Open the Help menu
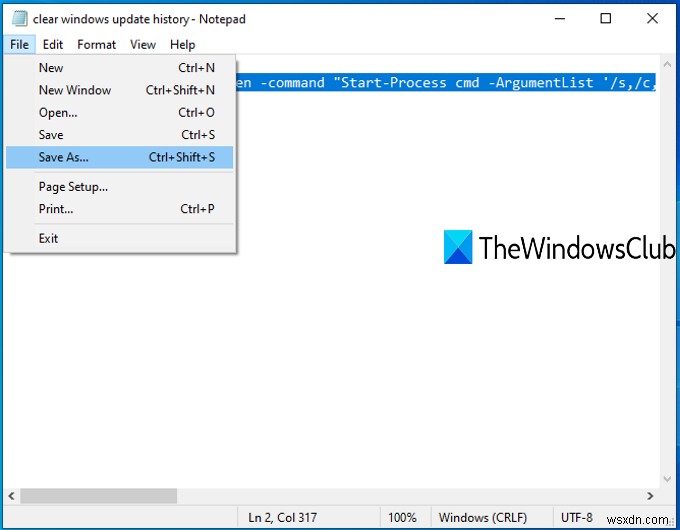Image resolution: width=680 pixels, height=530 pixels. (x=182, y=45)
